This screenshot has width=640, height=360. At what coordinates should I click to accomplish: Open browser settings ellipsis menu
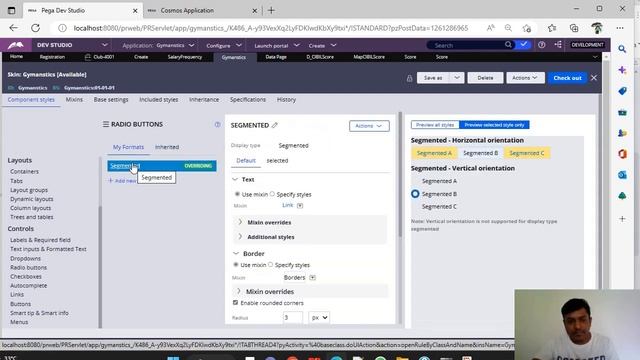[x=620, y=28]
